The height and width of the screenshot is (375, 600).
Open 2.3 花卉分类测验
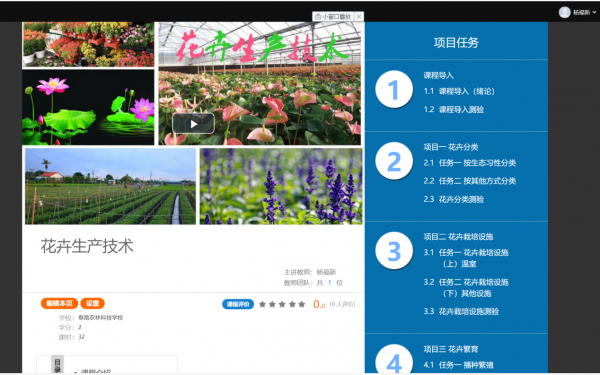(x=454, y=199)
